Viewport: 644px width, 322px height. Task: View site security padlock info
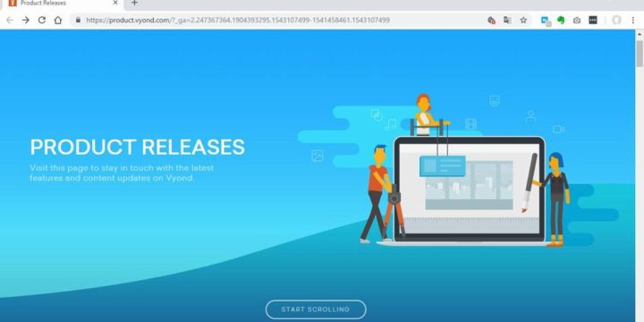point(78,20)
